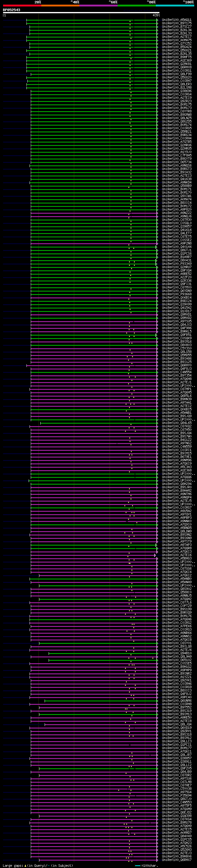Open hit UniRef100_Q9FR51
197x868 pixels.
pos(176,335)
